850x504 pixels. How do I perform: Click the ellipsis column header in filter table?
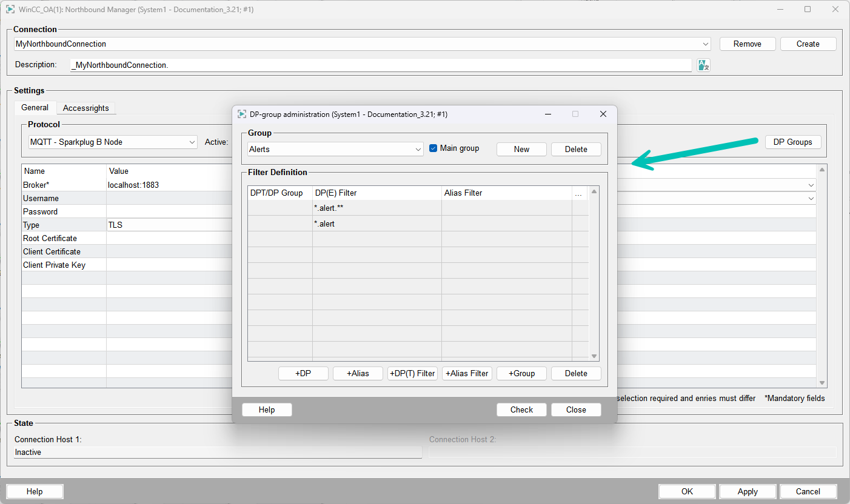578,193
